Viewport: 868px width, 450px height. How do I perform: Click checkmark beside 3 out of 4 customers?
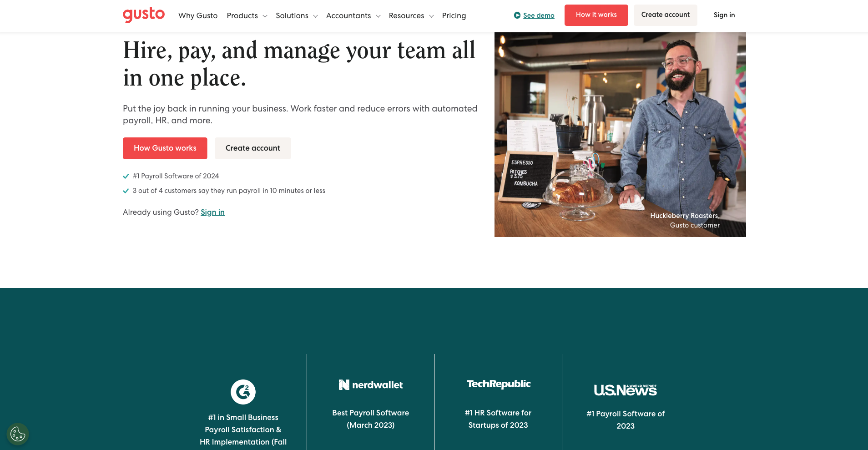point(126,191)
